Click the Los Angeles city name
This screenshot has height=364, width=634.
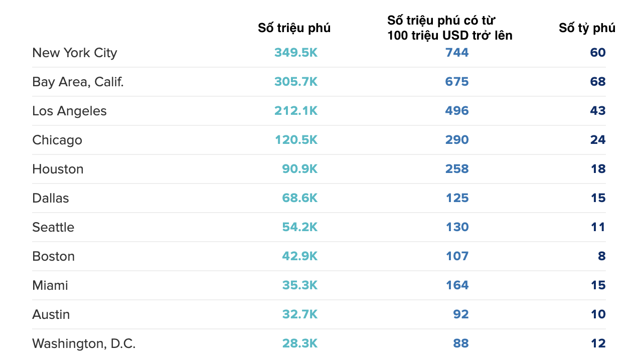click(x=69, y=111)
